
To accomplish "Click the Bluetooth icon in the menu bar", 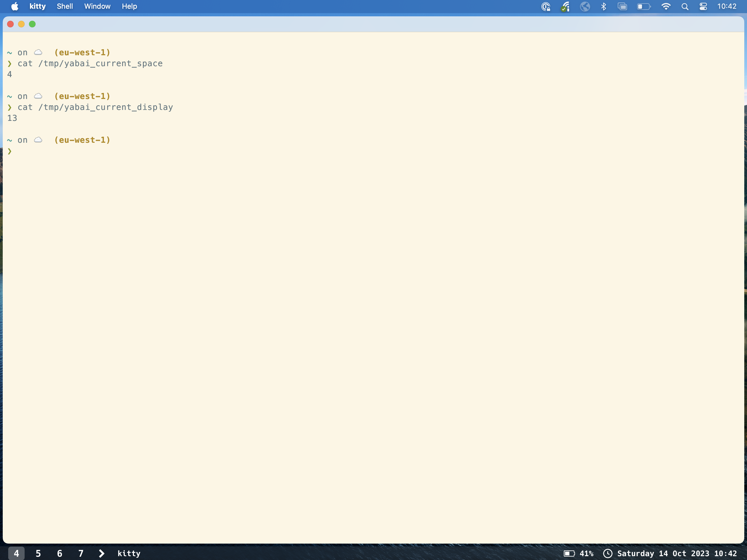I will [x=604, y=6].
